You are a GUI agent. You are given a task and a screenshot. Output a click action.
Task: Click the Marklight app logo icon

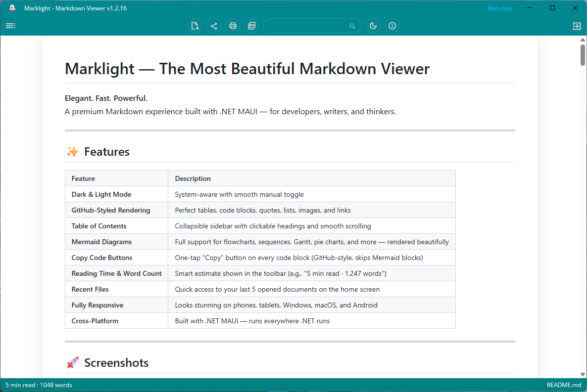click(12, 8)
